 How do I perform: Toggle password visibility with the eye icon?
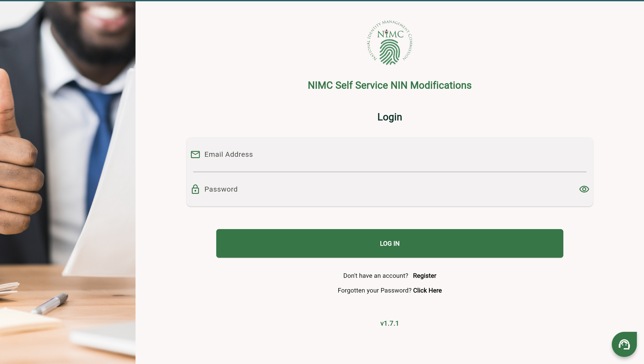point(584,189)
